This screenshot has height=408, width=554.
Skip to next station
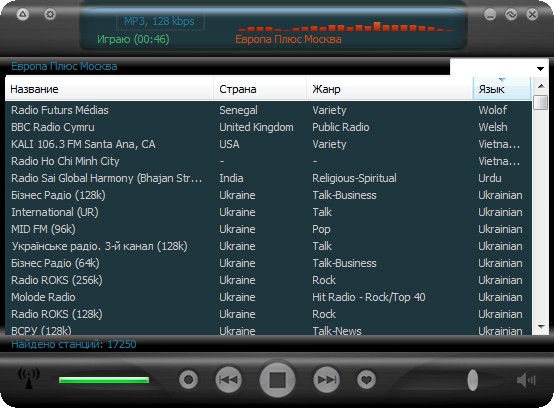click(326, 380)
